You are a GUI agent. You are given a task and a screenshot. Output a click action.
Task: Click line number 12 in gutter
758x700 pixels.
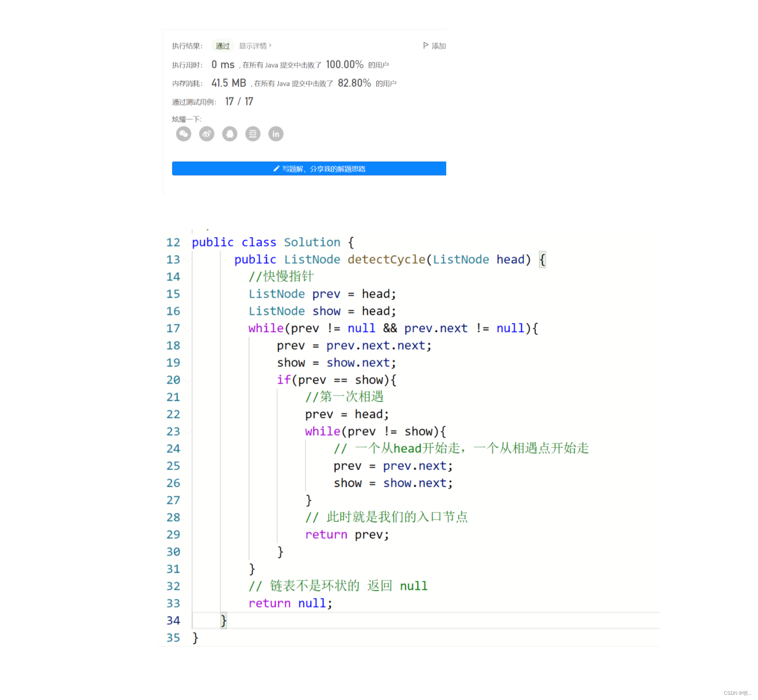[173, 242]
